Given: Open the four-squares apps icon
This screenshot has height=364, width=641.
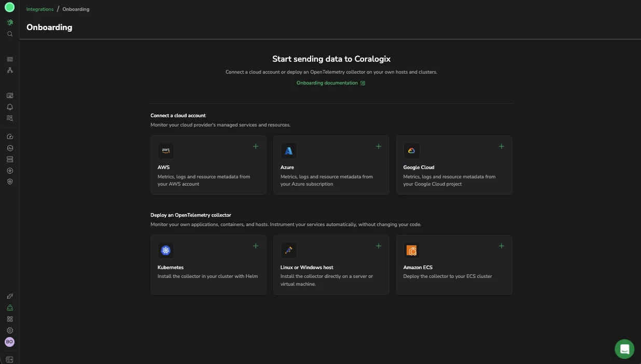Looking at the screenshot, I should (10, 319).
